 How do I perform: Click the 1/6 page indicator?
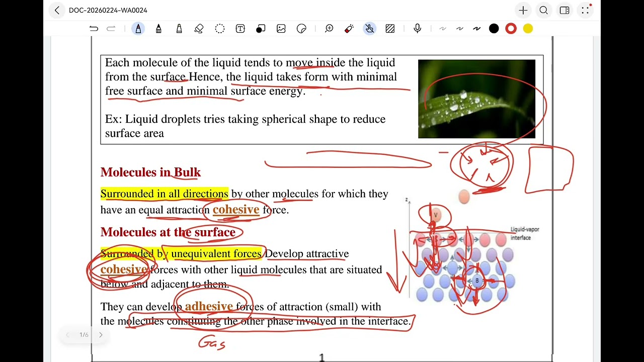[84, 335]
